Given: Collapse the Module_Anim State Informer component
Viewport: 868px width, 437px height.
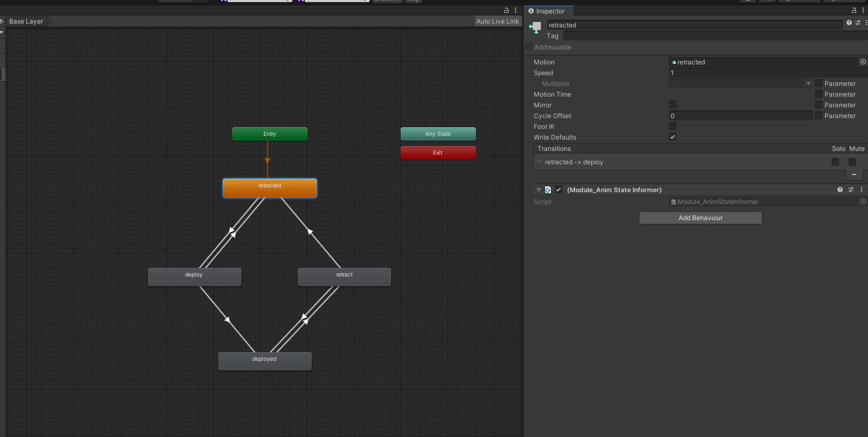Looking at the screenshot, I should pyautogui.click(x=539, y=190).
